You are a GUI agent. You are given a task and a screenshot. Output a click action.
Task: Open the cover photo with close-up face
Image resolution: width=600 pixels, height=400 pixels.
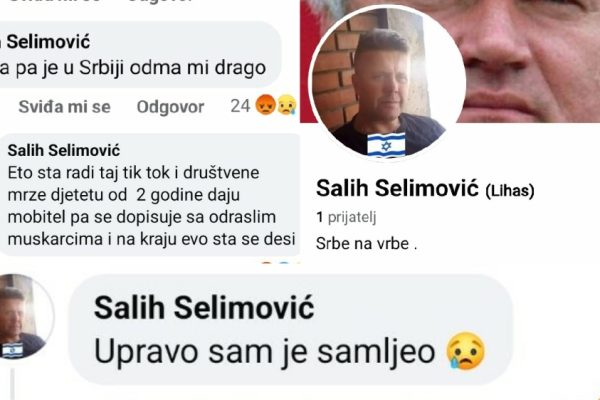click(530, 61)
